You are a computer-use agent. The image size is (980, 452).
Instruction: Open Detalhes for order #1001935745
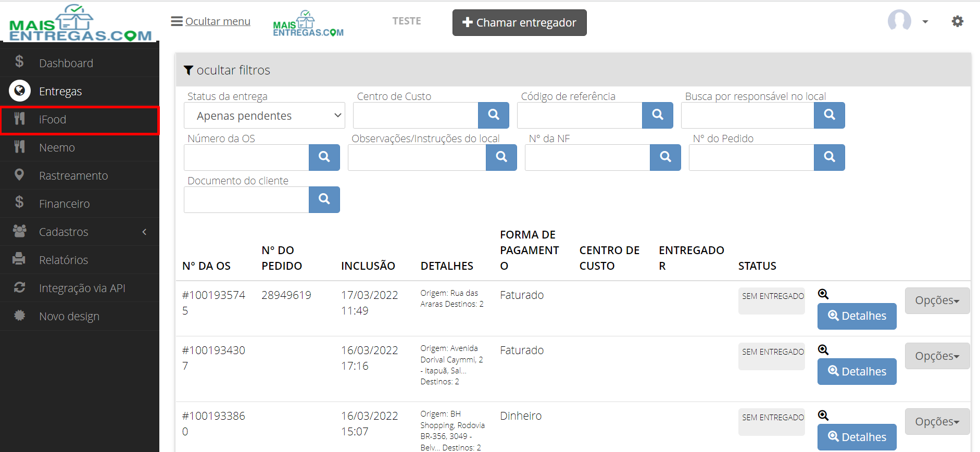coord(857,316)
